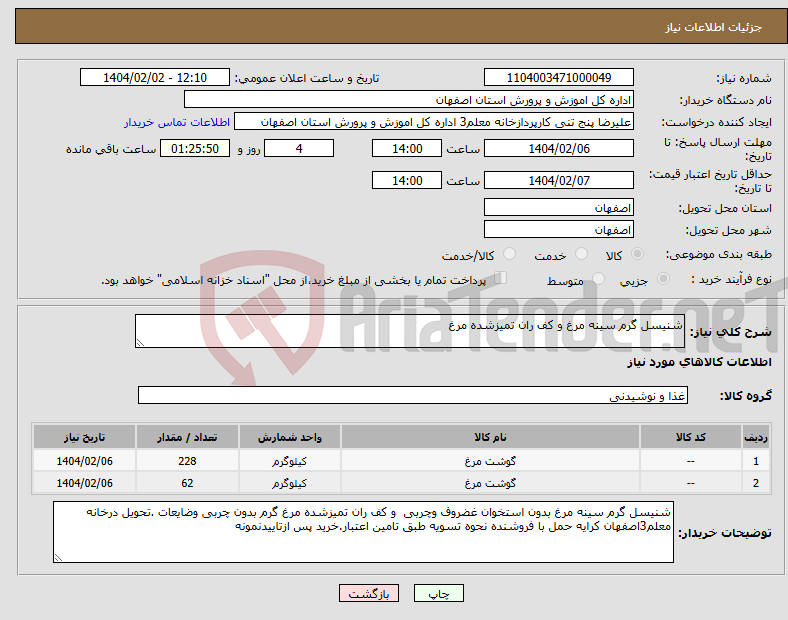788x620 pixels.
Task: Click the نام دستگاه خریدار field
Action: 409,99
